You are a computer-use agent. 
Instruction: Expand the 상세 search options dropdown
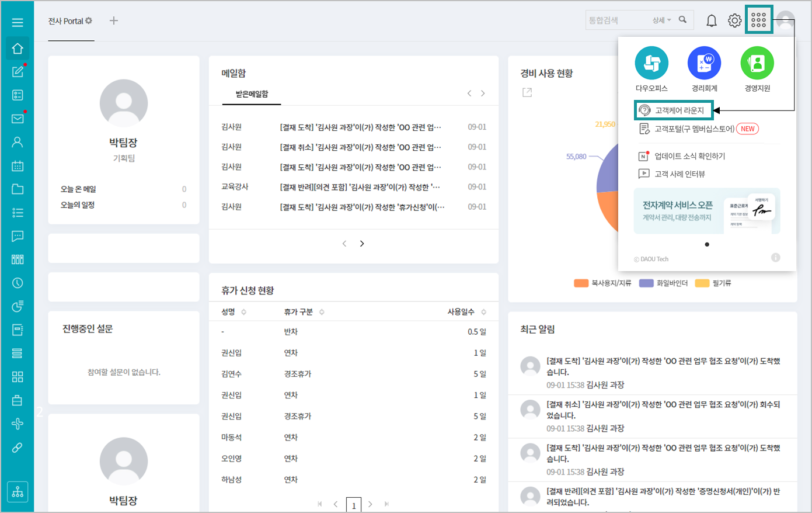point(661,20)
